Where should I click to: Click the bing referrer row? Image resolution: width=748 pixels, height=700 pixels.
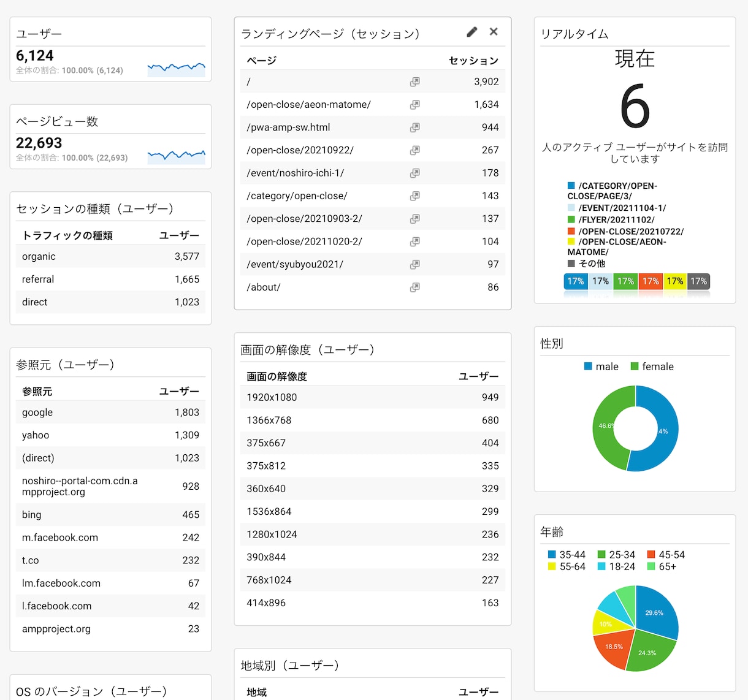pyautogui.click(x=110, y=515)
